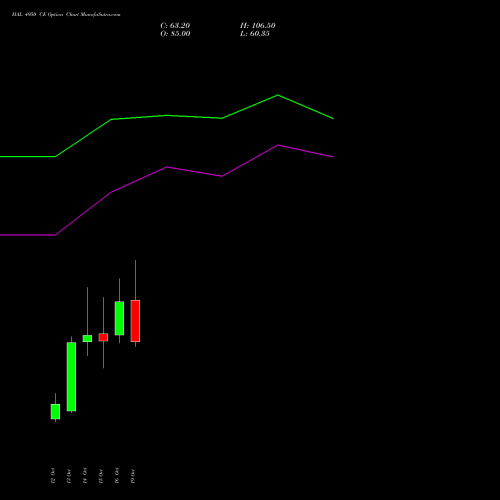Click the 19 Oct date axis label
The height and width of the screenshot is (500, 500).
[133, 476]
